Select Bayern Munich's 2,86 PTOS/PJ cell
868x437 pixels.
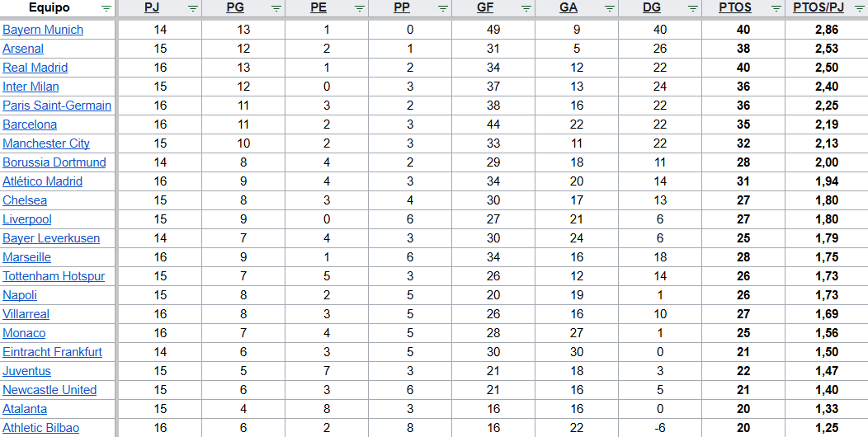(825, 30)
